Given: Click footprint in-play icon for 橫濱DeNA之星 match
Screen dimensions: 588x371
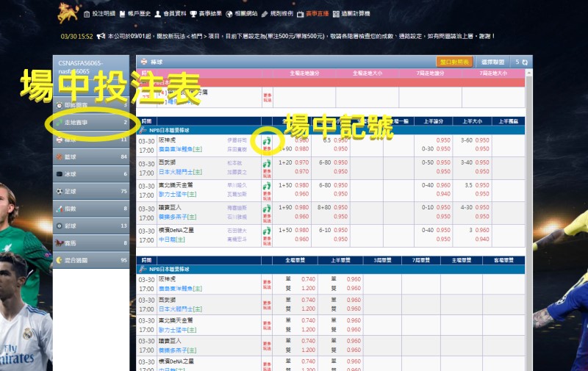Looking at the screenshot, I should pyautogui.click(x=267, y=231).
